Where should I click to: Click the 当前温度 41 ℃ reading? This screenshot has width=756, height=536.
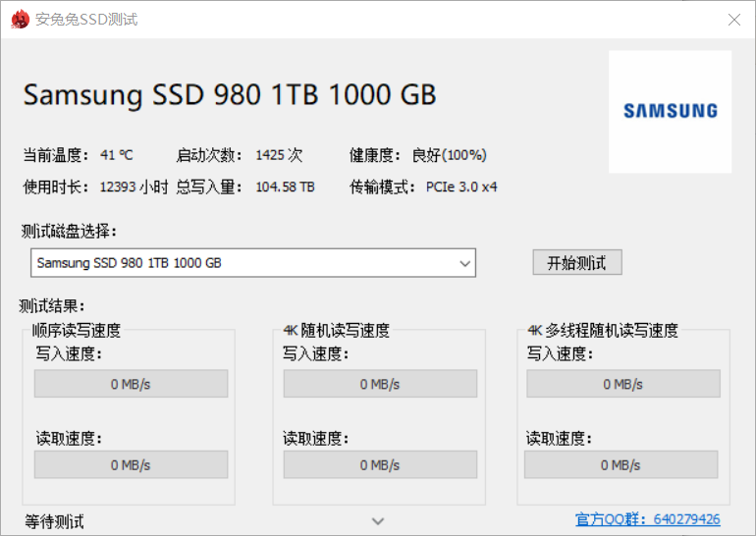coord(116,155)
